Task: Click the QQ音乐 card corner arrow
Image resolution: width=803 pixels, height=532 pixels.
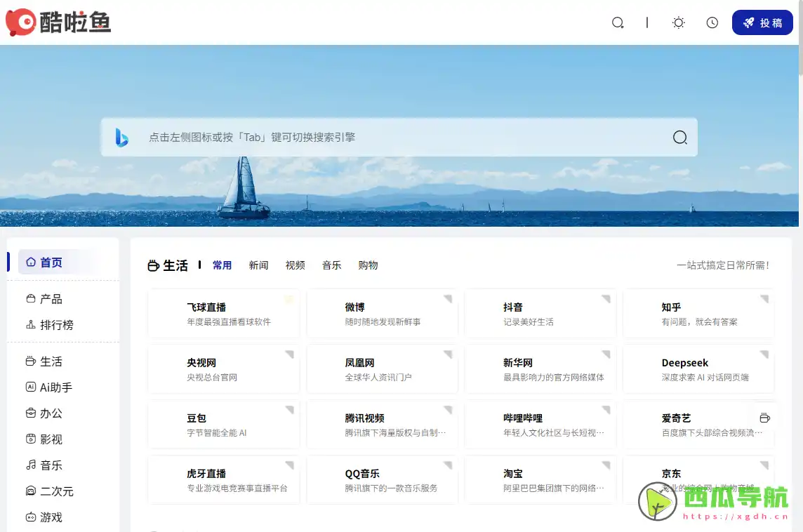Action: pos(449,465)
